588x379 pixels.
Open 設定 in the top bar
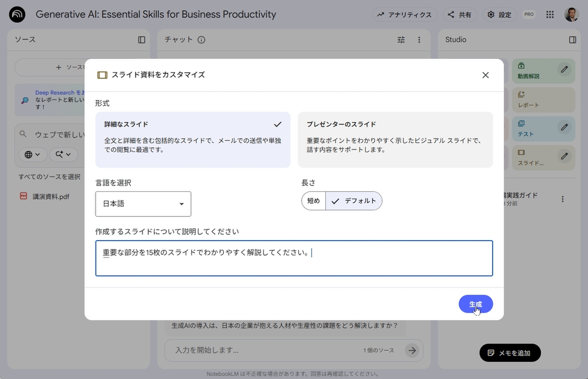pos(499,15)
